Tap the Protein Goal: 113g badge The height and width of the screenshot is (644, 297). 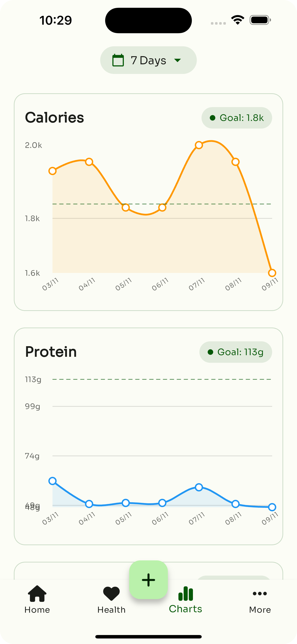pos(236,352)
